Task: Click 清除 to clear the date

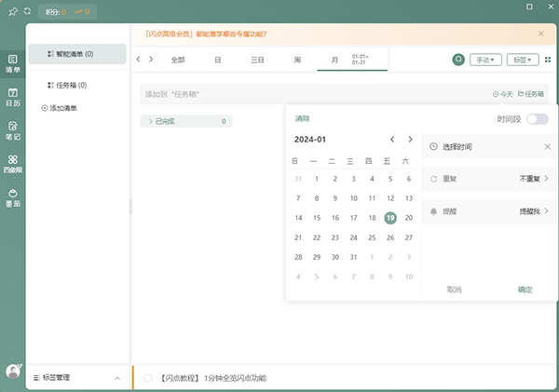Action: tap(303, 119)
